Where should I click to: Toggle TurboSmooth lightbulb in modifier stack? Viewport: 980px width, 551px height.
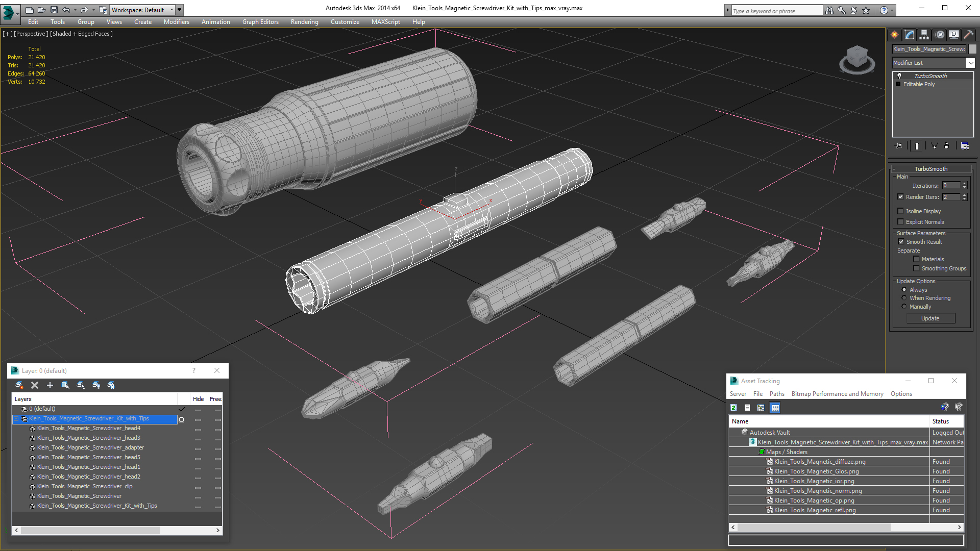pos(899,76)
